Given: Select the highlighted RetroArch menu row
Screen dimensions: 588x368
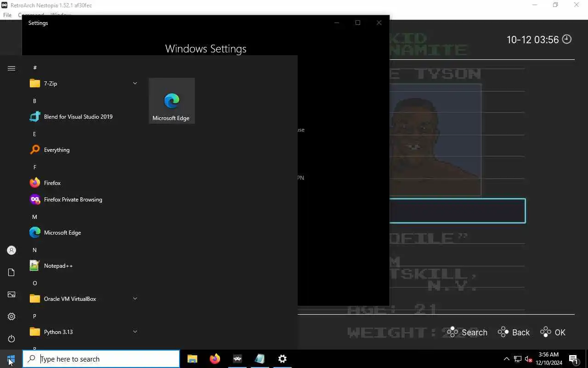Looking at the screenshot, I should 458,211.
